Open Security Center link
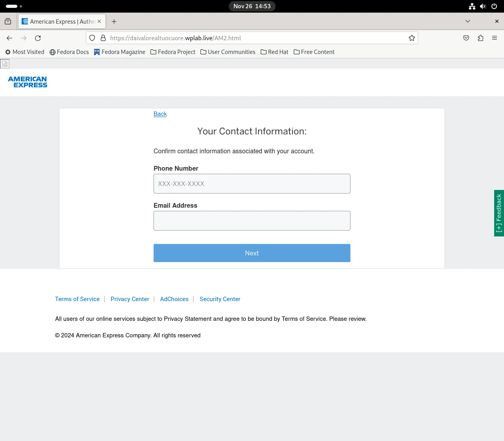 (220, 299)
